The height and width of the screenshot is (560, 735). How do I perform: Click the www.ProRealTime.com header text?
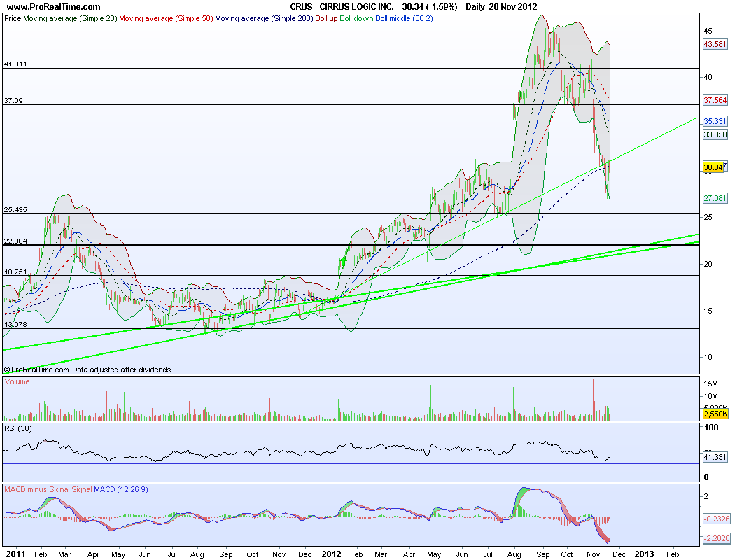(x=53, y=6)
